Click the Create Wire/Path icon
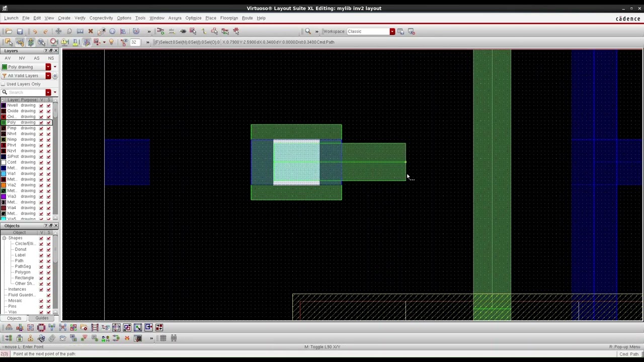This screenshot has width=644, height=362. tap(204, 31)
